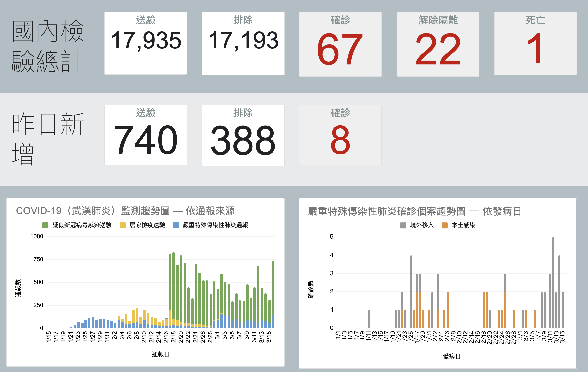This screenshot has height=372, width=588.
Task: Click the 國內檢驗總計 heading
Action: [x=48, y=46]
